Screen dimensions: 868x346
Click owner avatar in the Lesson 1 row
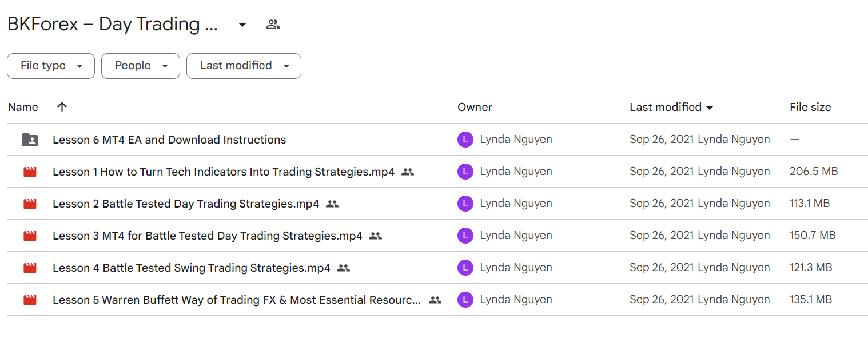point(465,172)
